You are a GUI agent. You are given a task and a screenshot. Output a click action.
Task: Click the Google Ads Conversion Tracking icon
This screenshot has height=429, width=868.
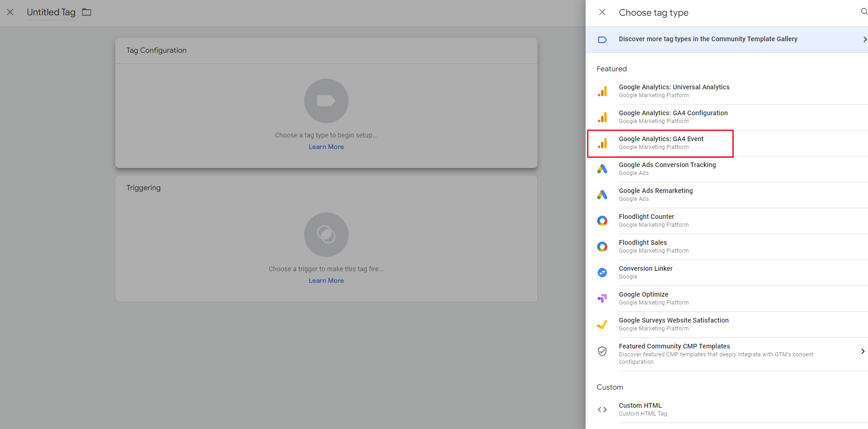point(602,169)
